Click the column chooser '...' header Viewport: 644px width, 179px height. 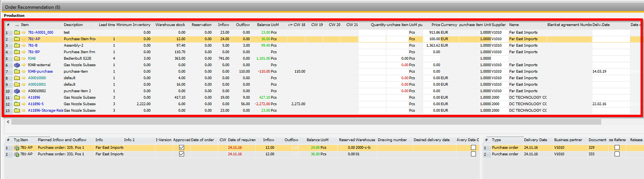17,25
